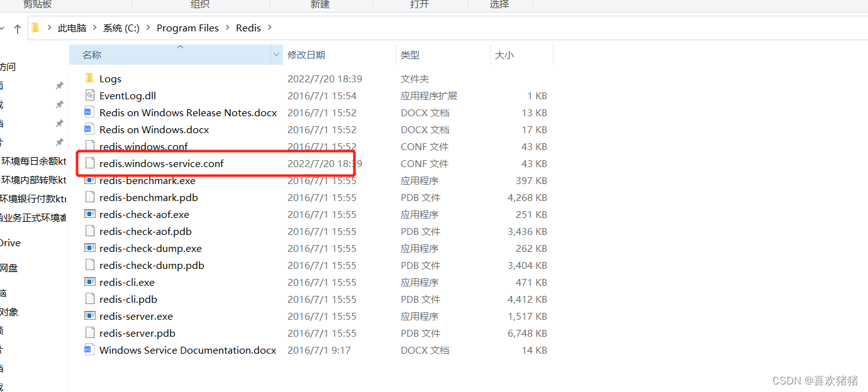
Task: Click the Logs date 2022/7/20 18:39
Action: (x=325, y=79)
